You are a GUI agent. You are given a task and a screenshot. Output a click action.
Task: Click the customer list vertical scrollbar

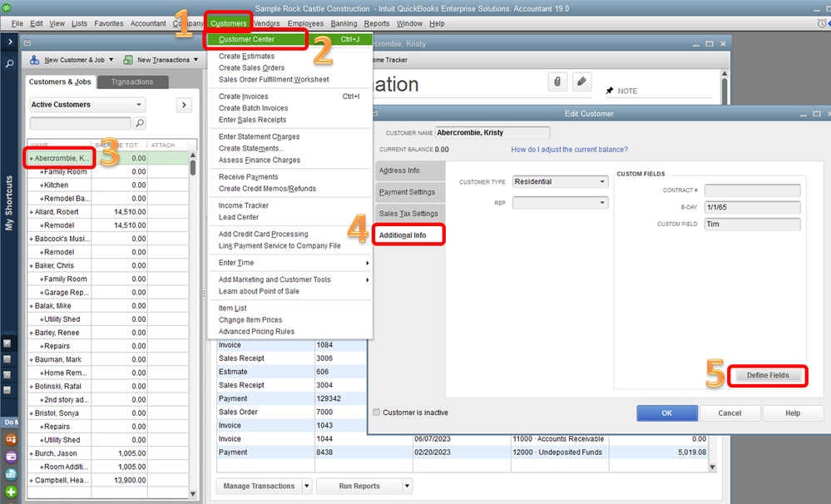click(193, 324)
